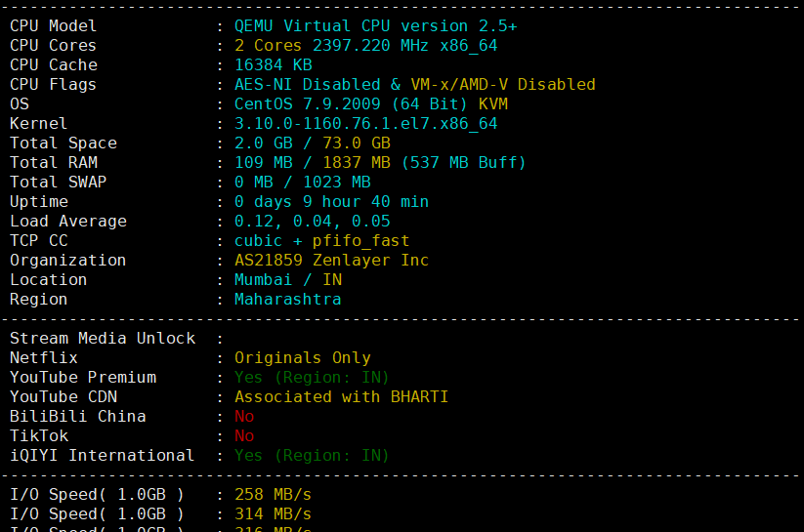This screenshot has height=532, width=804.
Task: Click the 'TCP CC' label
Action: pos(38,241)
